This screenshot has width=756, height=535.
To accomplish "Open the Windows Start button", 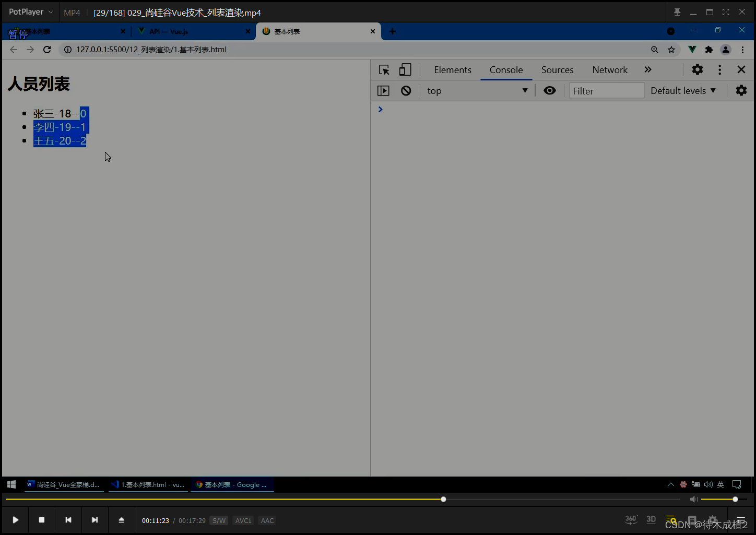I will coord(11,484).
